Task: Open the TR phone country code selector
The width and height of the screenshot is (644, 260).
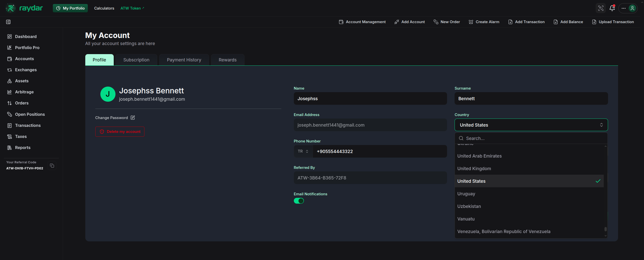Action: (x=303, y=151)
